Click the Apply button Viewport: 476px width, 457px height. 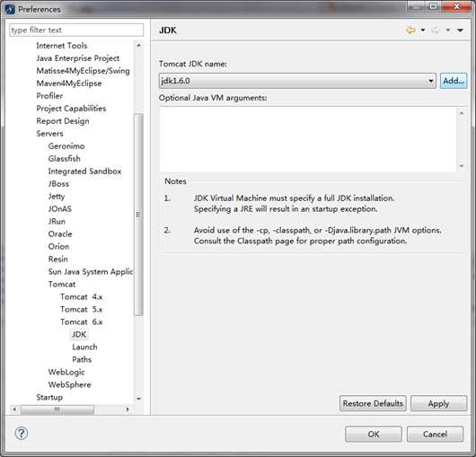[438, 403]
